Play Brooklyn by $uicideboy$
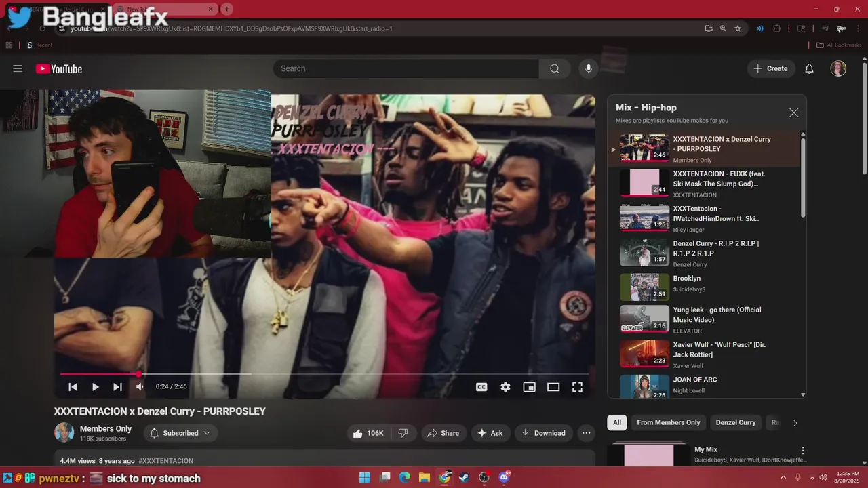This screenshot has width=868, height=488. (704, 287)
